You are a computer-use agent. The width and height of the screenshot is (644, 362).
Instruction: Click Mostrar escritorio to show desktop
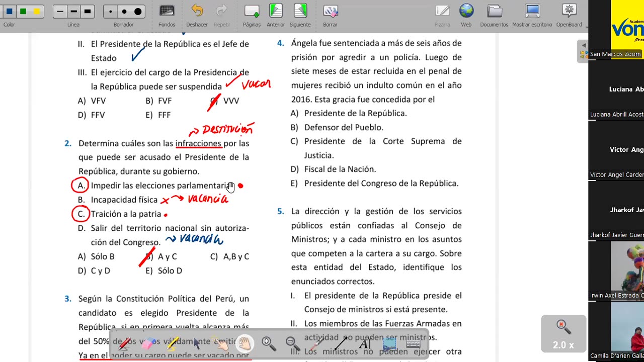coord(532,15)
